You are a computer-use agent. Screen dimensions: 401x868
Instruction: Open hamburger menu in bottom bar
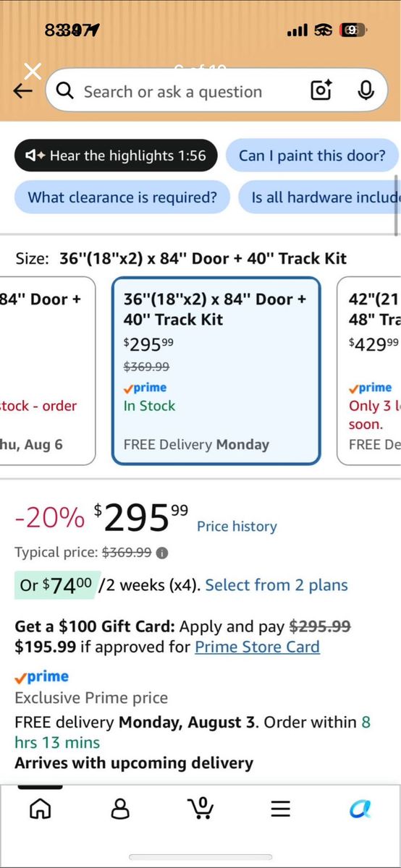280,809
